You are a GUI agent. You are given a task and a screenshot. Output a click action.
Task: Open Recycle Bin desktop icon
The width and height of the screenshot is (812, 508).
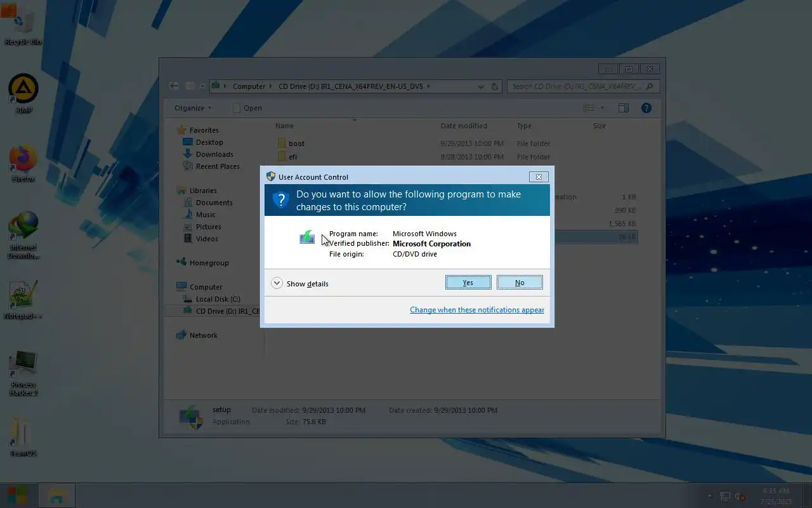[x=23, y=25]
